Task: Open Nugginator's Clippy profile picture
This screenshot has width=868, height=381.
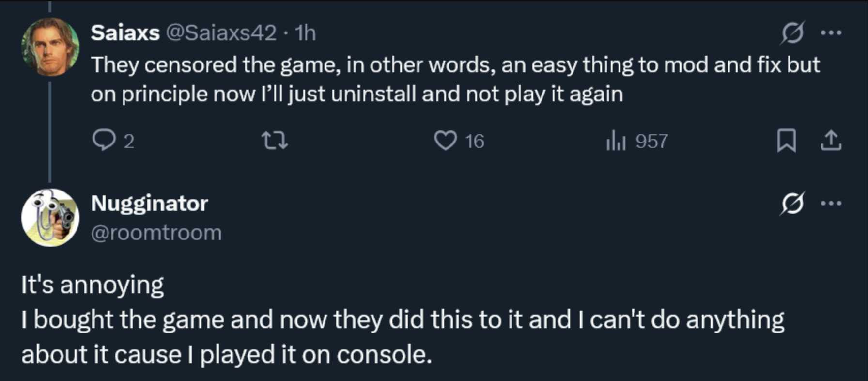Action: 50,218
